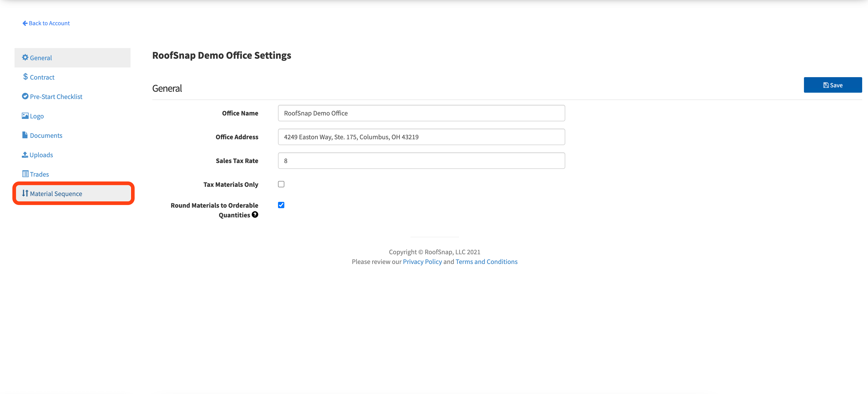Screen dimensions: 868x394
Task: Click the Logo image icon
Action: pos(25,116)
